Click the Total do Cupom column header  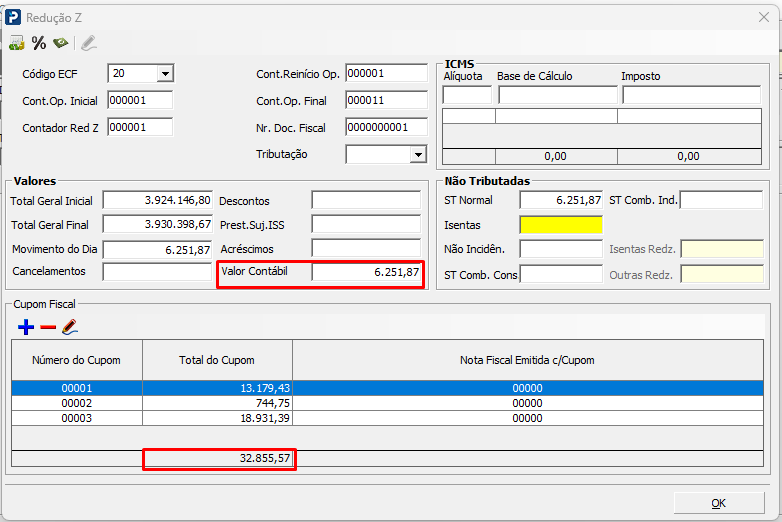tap(217, 360)
